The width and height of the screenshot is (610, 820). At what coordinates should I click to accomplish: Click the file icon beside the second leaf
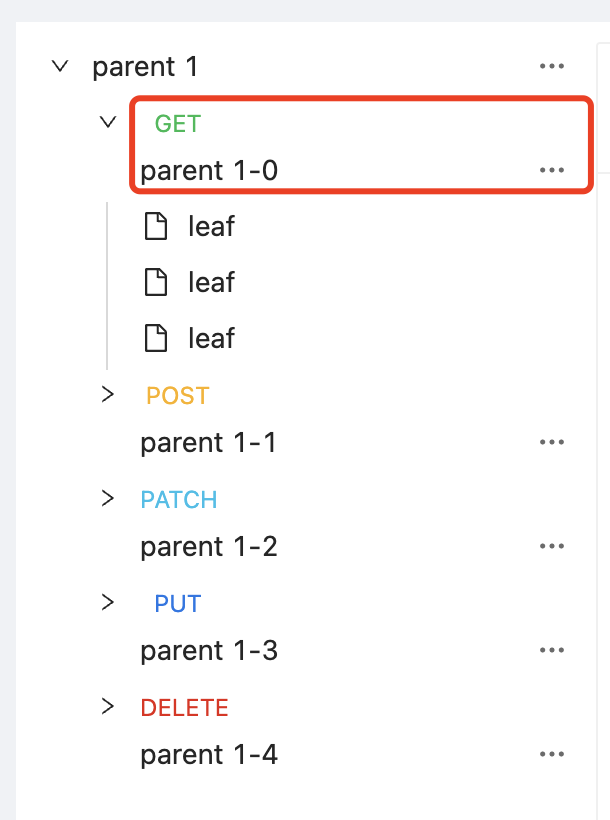pyautogui.click(x=156, y=282)
